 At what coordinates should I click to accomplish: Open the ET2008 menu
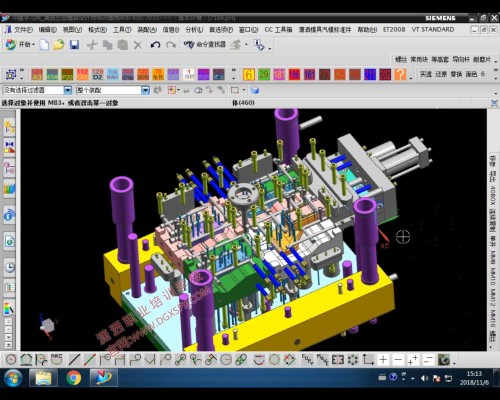pyautogui.click(x=394, y=29)
